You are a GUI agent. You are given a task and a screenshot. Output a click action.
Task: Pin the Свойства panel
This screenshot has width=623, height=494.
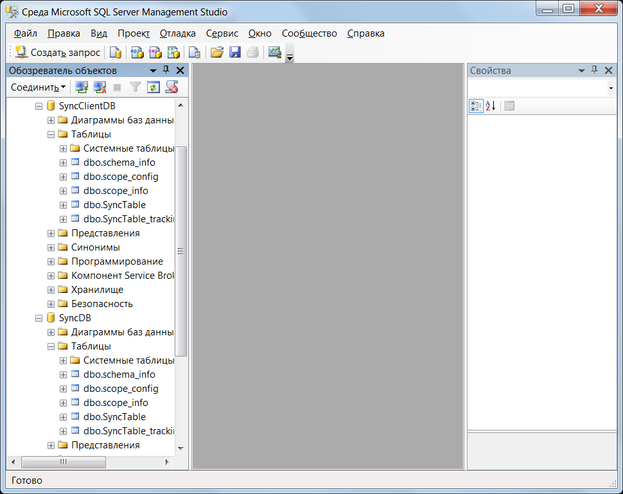tap(593, 71)
